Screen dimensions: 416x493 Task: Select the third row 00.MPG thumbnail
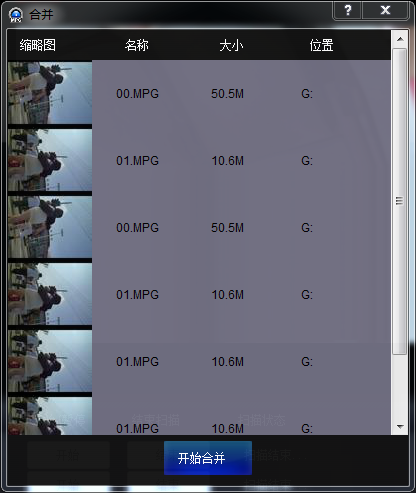click(50, 227)
